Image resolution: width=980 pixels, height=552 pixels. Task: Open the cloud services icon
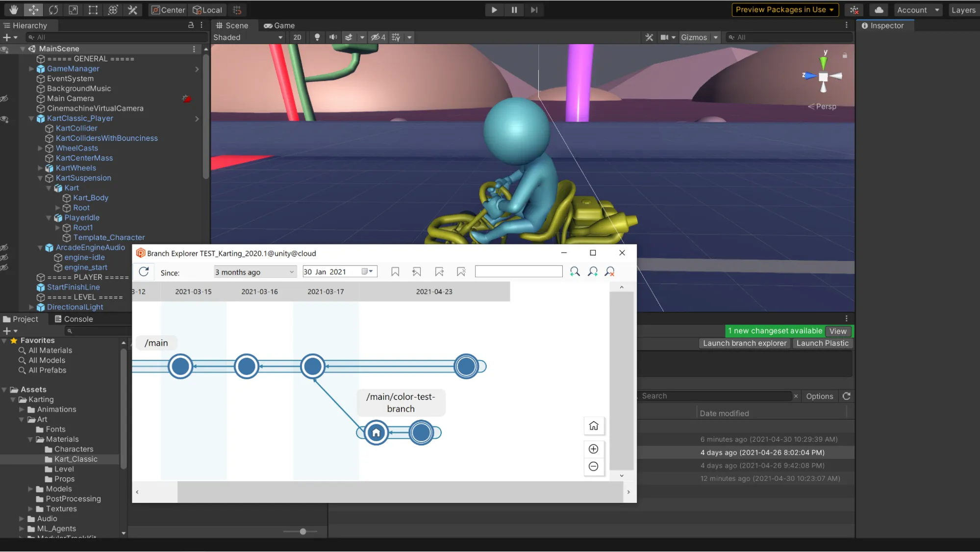click(x=879, y=10)
